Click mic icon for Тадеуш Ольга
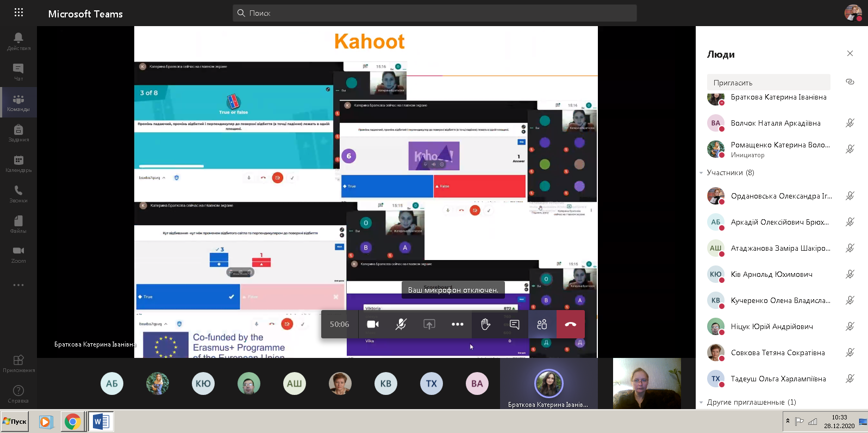 [850, 379]
